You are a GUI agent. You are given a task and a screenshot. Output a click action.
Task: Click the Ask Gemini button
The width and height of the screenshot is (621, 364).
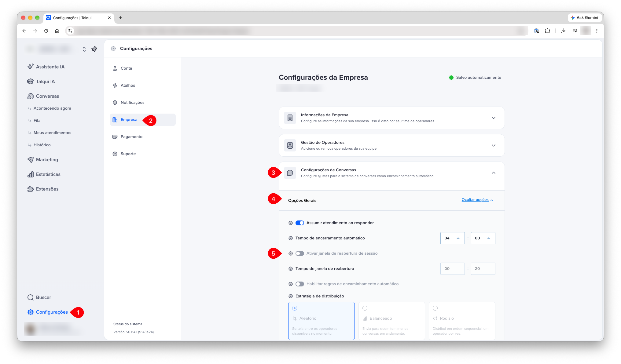pos(584,18)
